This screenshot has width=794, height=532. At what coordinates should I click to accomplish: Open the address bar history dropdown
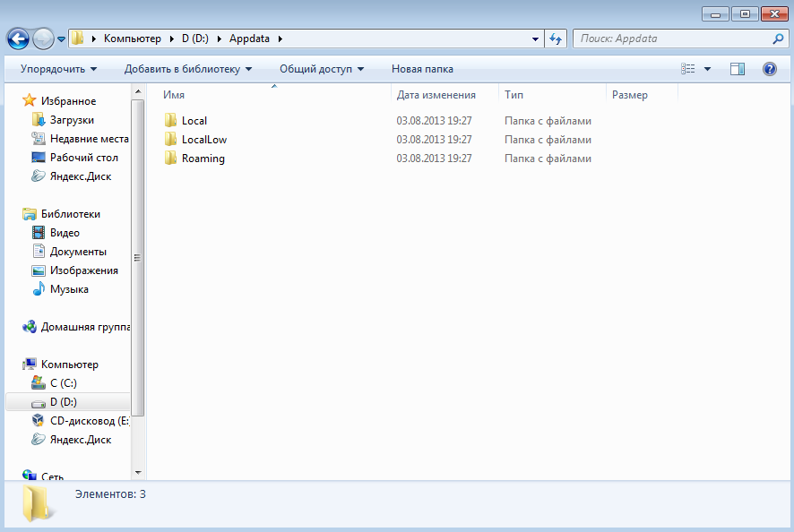point(535,39)
